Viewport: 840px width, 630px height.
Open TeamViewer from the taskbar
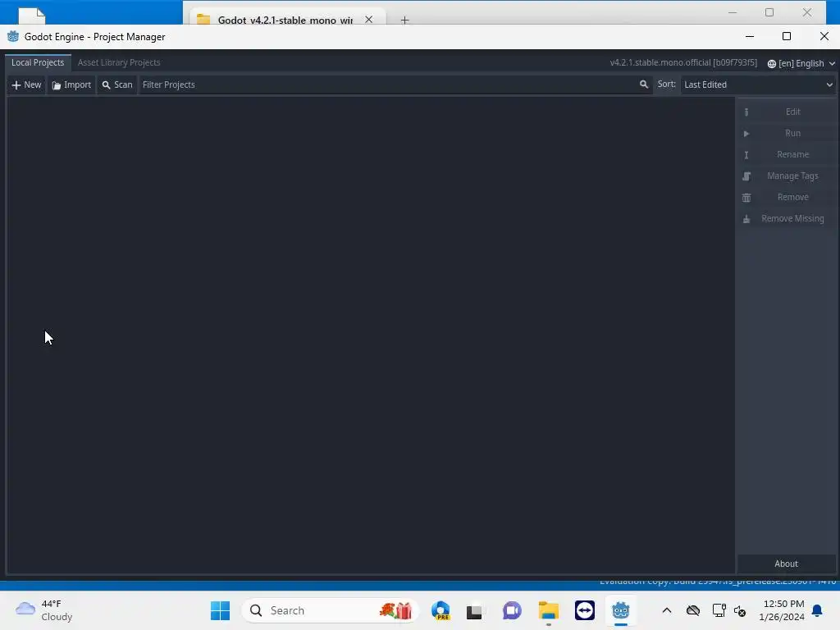584,610
